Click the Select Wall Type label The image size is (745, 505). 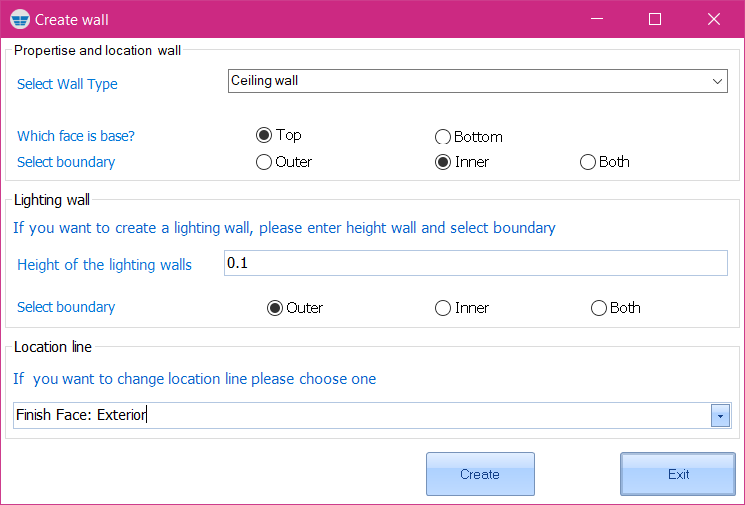(67, 84)
